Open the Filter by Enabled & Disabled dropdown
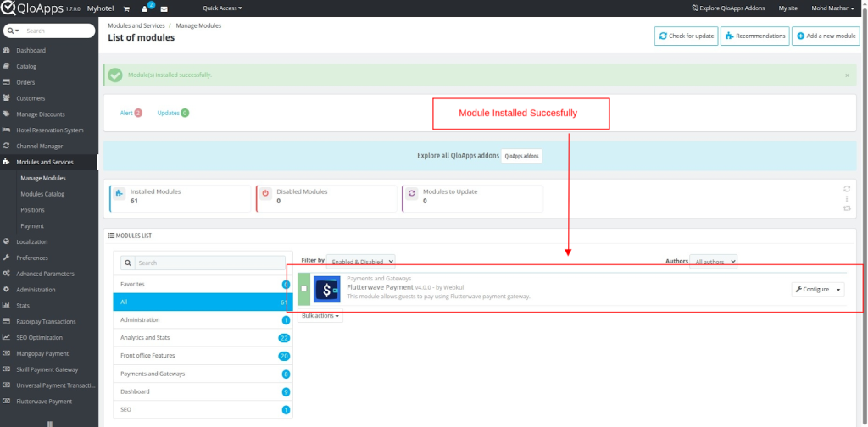The width and height of the screenshot is (868, 427). (361, 262)
